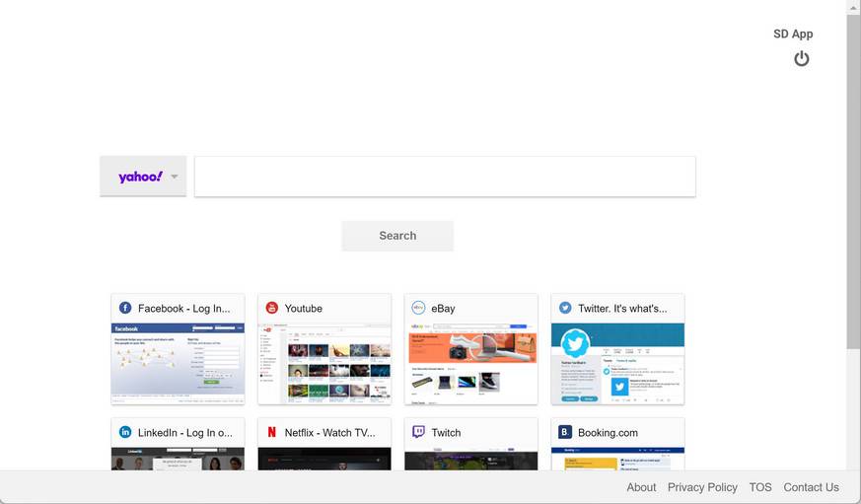Image resolution: width=861 pixels, height=504 pixels.
Task: Click the 'Facebook - Log In...' tile title
Action: click(184, 309)
